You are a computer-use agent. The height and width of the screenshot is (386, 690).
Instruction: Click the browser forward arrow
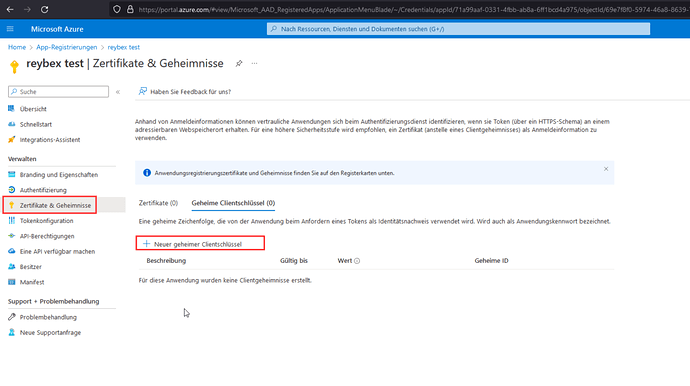[x=27, y=9]
